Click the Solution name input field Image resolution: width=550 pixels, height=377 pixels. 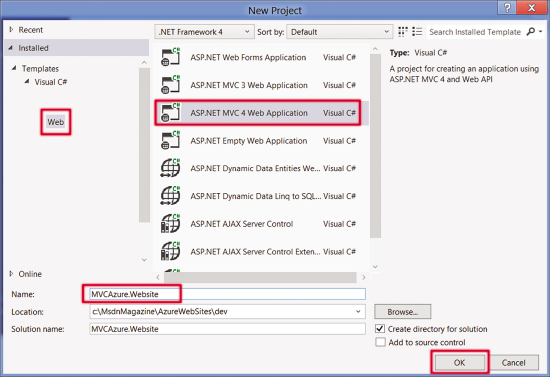[x=227, y=329]
